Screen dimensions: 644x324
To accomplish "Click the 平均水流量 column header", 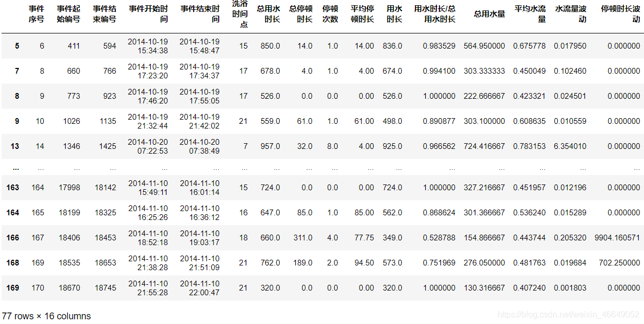I will click(530, 14).
